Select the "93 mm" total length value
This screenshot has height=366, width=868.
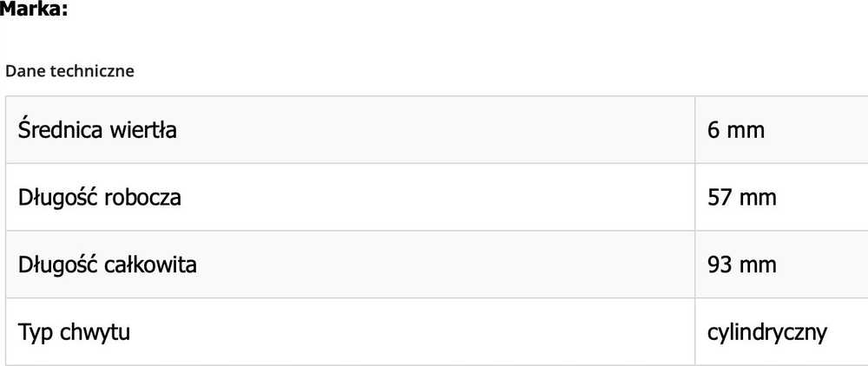point(742,265)
